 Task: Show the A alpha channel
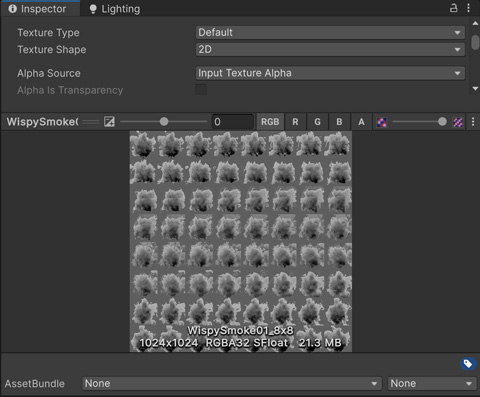click(361, 122)
